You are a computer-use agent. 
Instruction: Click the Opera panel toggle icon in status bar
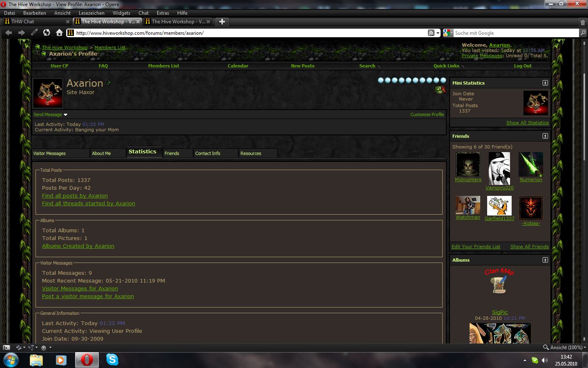[x=6, y=348]
